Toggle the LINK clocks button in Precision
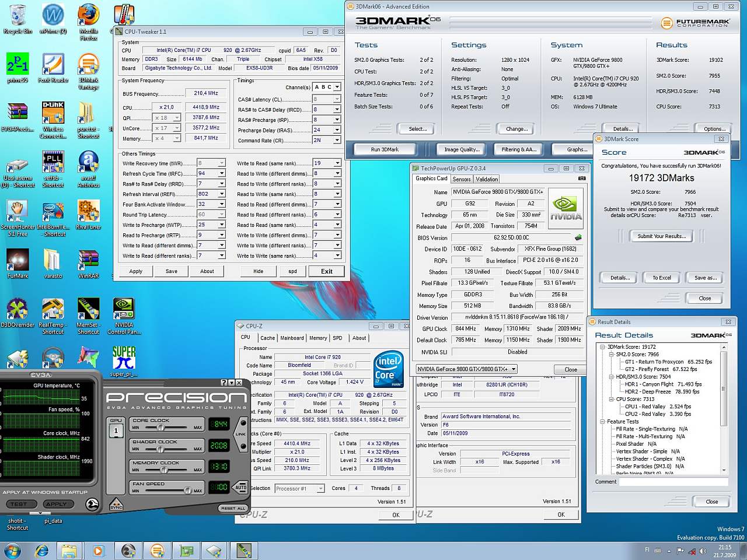 (241, 435)
